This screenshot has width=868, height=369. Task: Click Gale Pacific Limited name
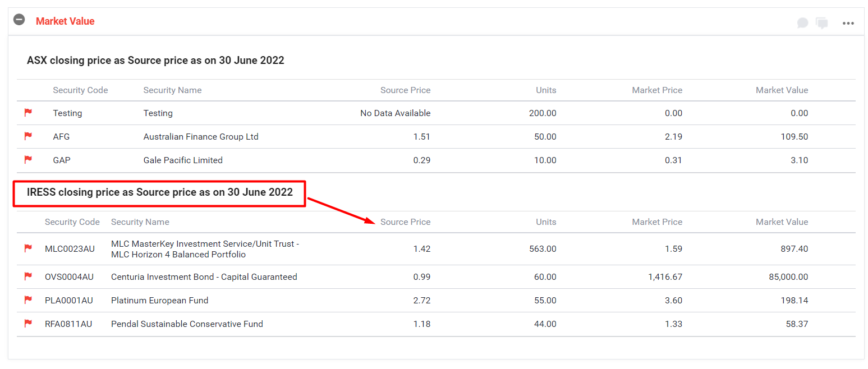[183, 160]
